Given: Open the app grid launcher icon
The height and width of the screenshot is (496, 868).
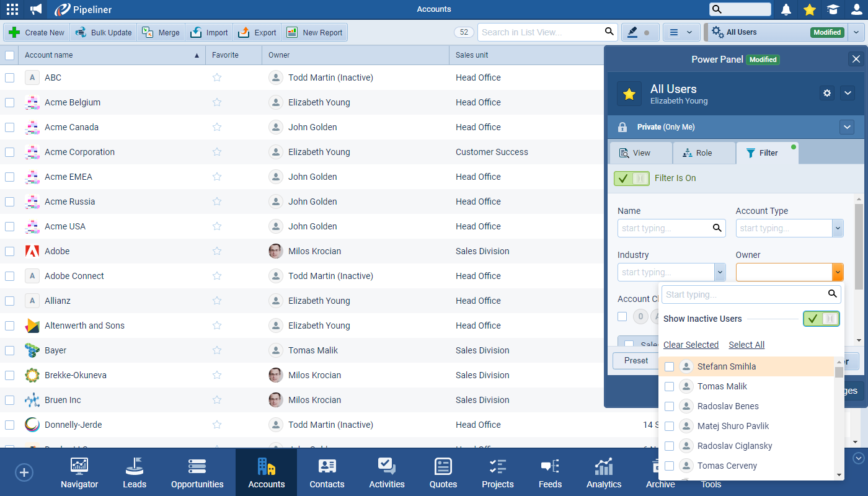Looking at the screenshot, I should click(x=12, y=9).
